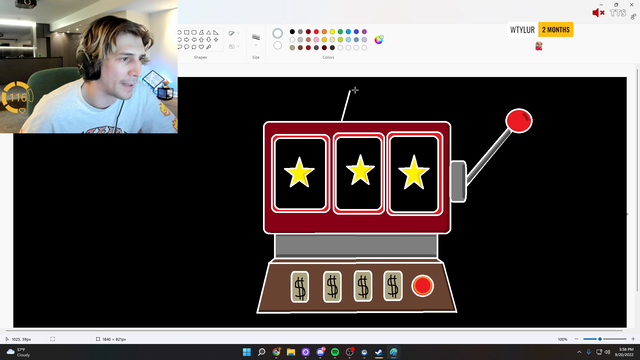Select the Oval callout shape
640x360 pixels.
pos(187,47)
